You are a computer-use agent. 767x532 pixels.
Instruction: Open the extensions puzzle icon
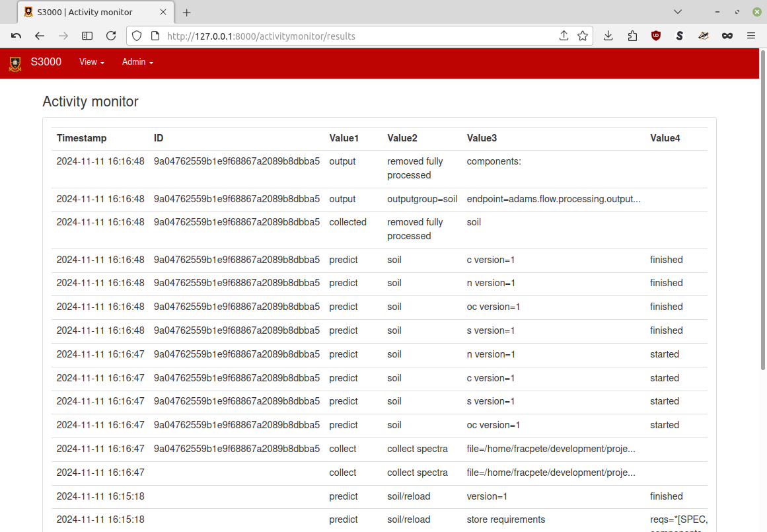(632, 36)
